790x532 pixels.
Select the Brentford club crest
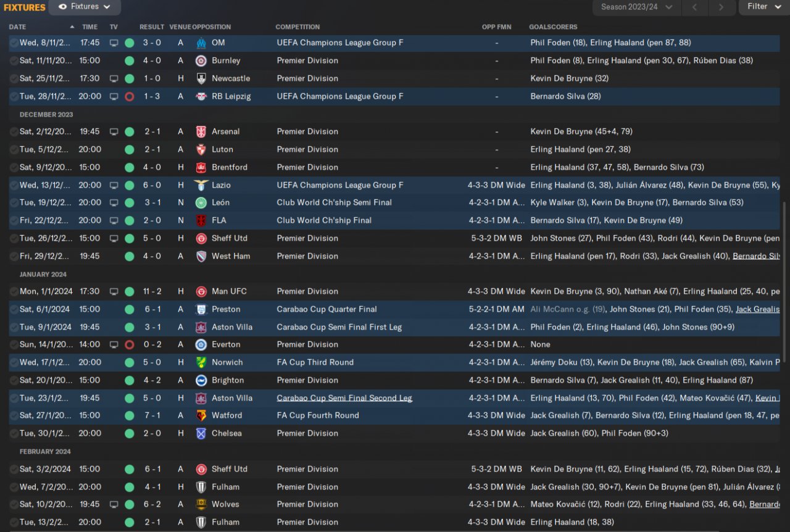point(201,167)
